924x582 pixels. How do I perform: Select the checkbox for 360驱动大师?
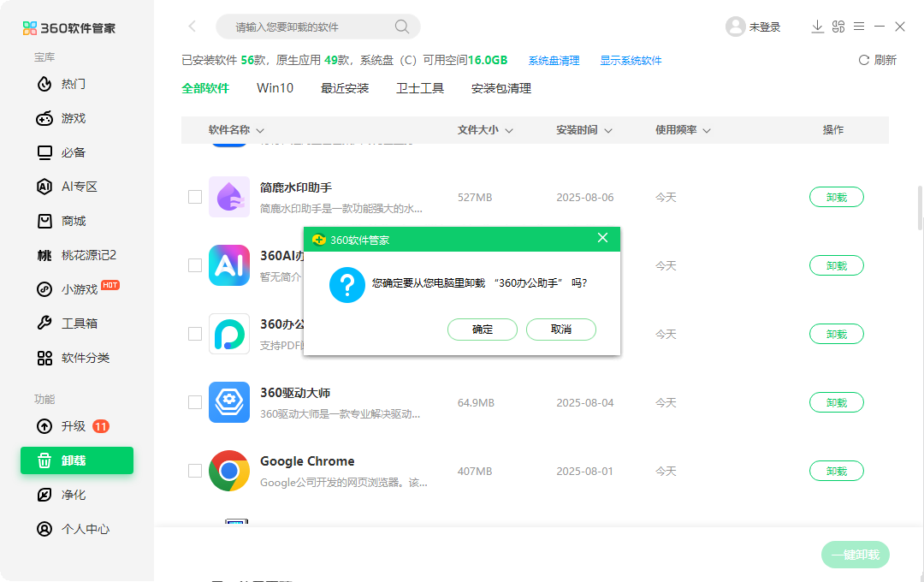pos(195,402)
